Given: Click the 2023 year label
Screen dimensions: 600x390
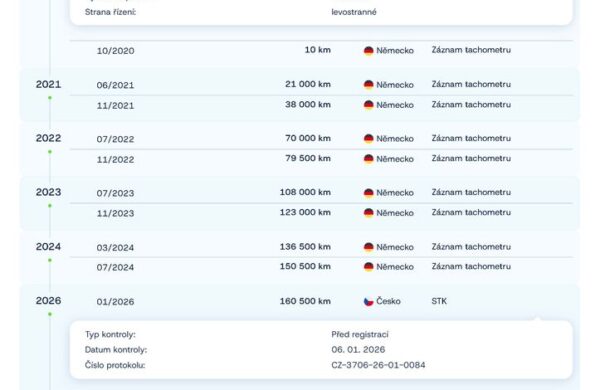Looking at the screenshot, I should [x=49, y=192].
